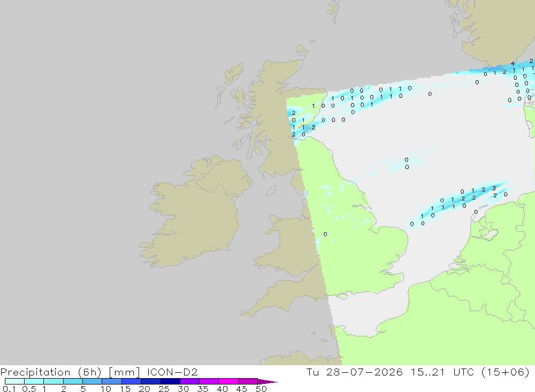Click the 'UTC' text in timestamp
This screenshot has width=535, height=392.
coord(463,372)
